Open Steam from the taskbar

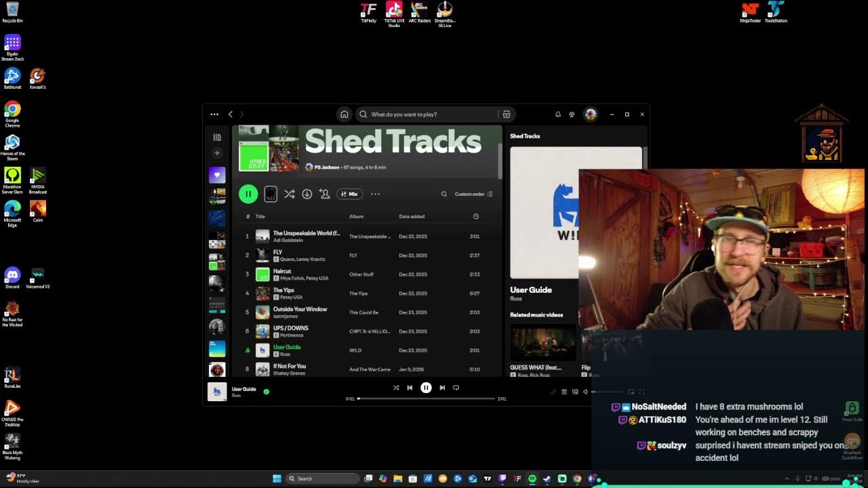point(547,479)
